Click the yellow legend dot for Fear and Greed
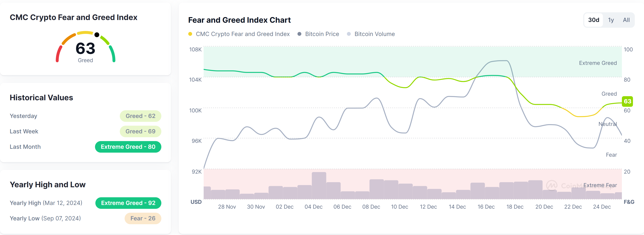 [190, 34]
